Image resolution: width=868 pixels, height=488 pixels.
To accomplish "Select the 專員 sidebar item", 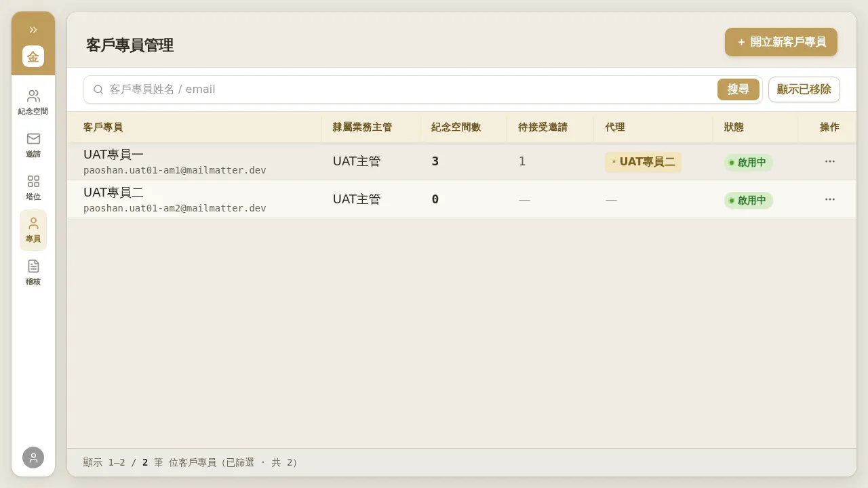I will click(x=33, y=230).
